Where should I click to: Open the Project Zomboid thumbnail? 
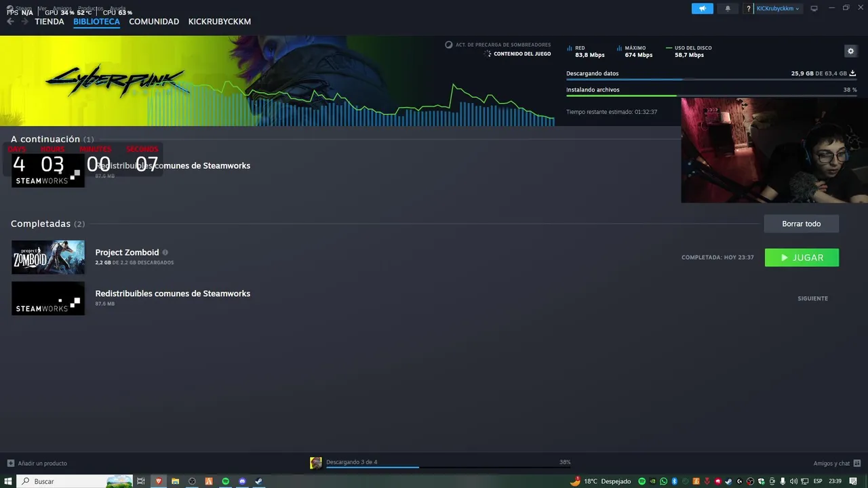point(48,258)
